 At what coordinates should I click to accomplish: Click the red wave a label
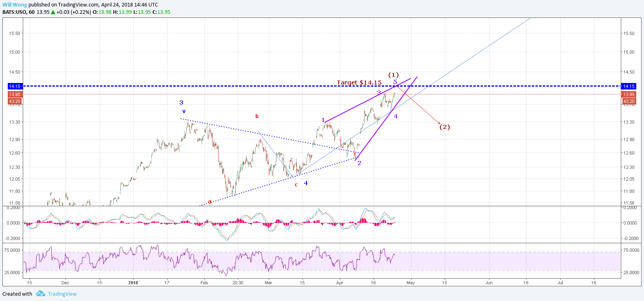pyautogui.click(x=210, y=201)
